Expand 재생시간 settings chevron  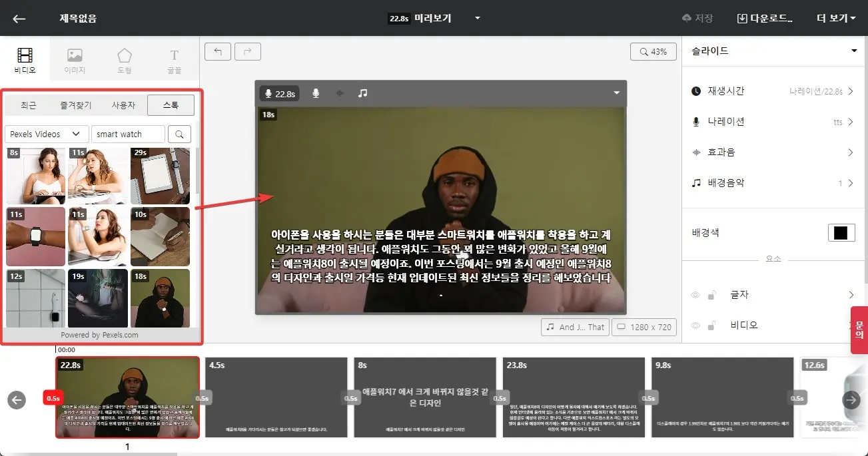(851, 91)
